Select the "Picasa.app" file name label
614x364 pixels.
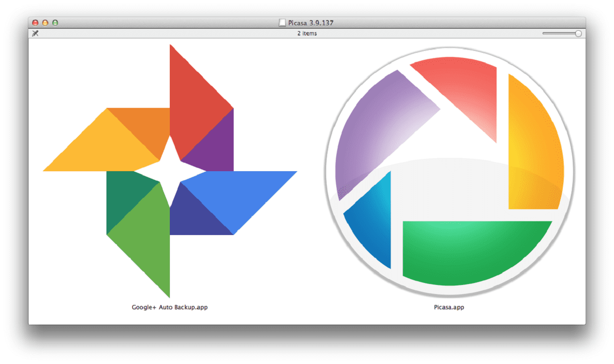(x=449, y=307)
